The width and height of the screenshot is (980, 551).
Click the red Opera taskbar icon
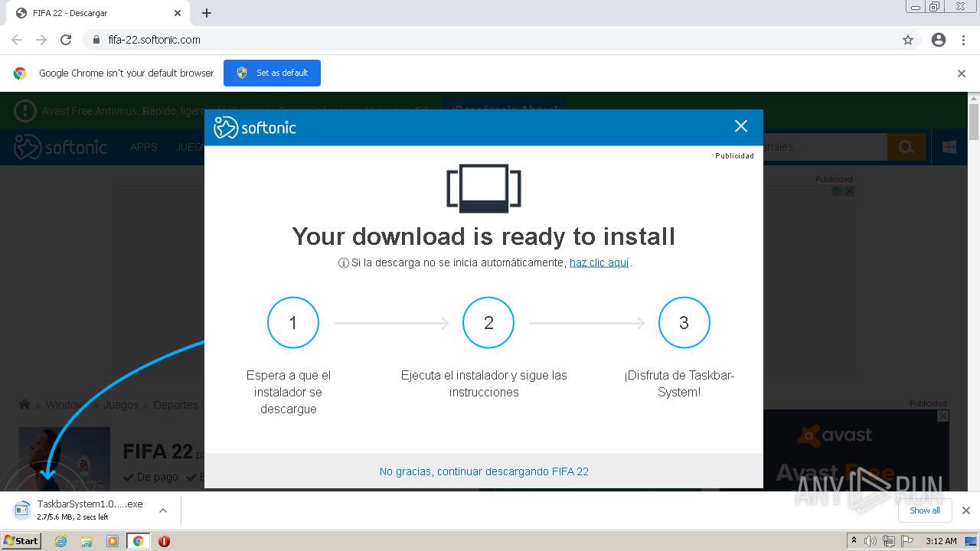click(164, 541)
